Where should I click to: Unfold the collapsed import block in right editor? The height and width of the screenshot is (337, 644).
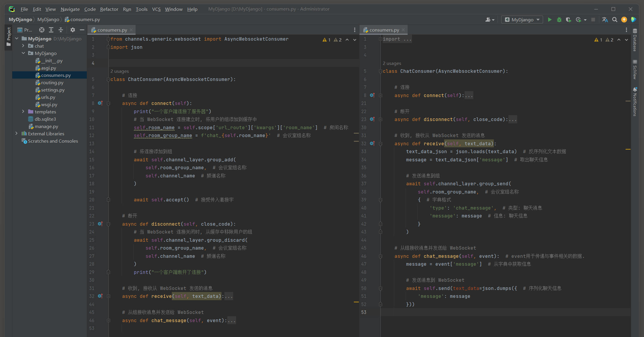tap(380, 39)
